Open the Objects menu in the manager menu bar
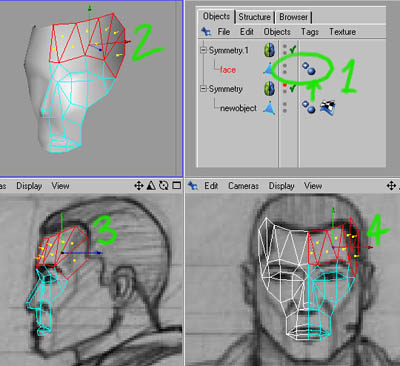This screenshot has height=366, width=400. point(277,32)
